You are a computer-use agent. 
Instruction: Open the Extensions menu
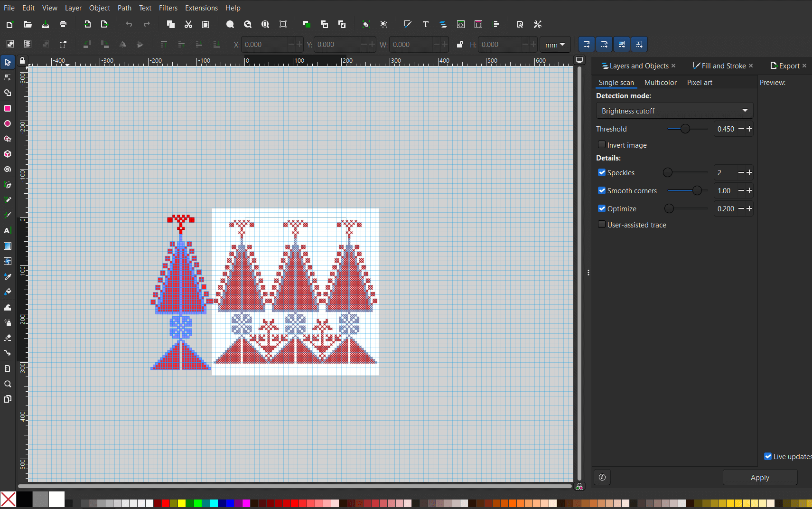[201, 8]
